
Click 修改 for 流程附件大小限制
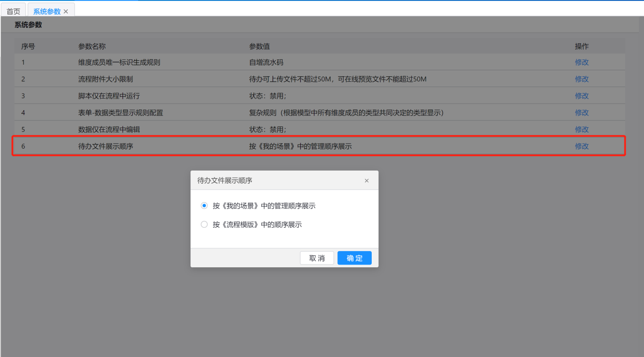point(582,79)
